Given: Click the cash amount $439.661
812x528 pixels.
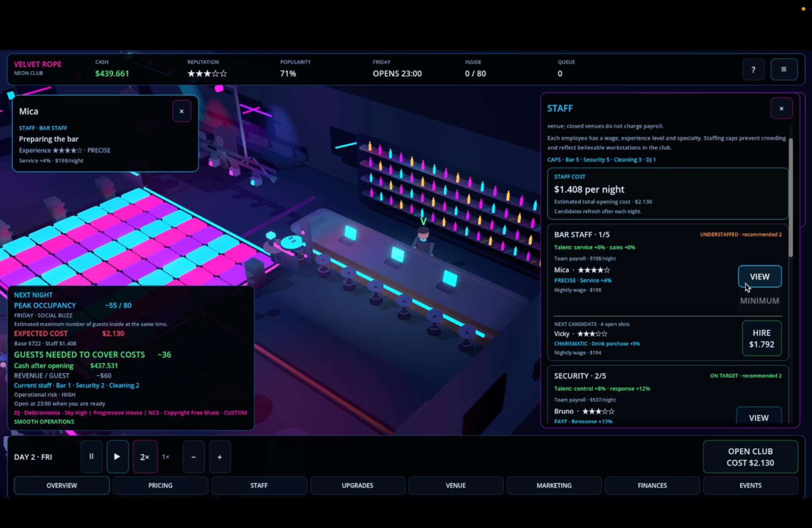Looking at the screenshot, I should (112, 73).
